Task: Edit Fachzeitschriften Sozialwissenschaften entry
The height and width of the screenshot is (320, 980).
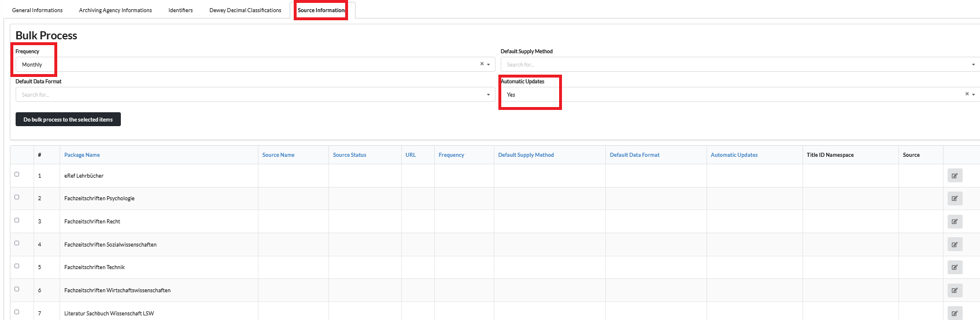Action: coord(955,245)
